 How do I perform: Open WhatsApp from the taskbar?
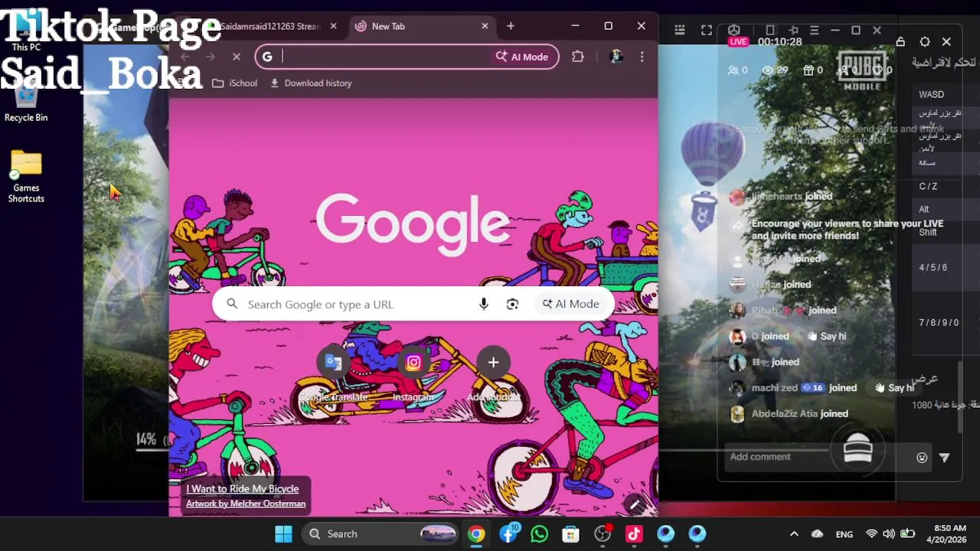[x=539, y=533]
